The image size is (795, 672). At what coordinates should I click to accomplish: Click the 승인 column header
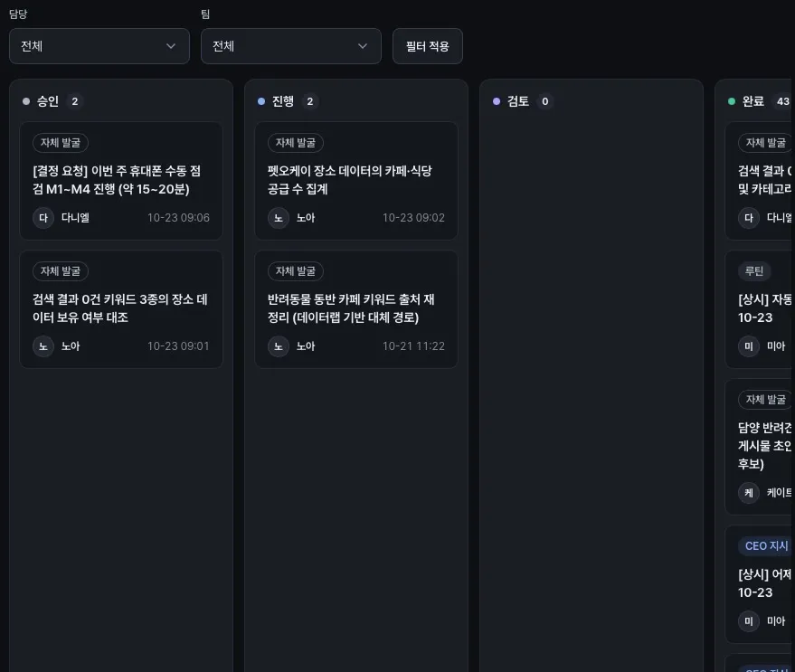pos(48,101)
